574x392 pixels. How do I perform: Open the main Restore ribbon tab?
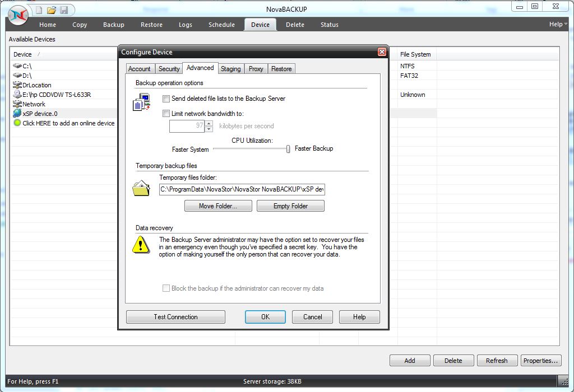click(x=151, y=25)
